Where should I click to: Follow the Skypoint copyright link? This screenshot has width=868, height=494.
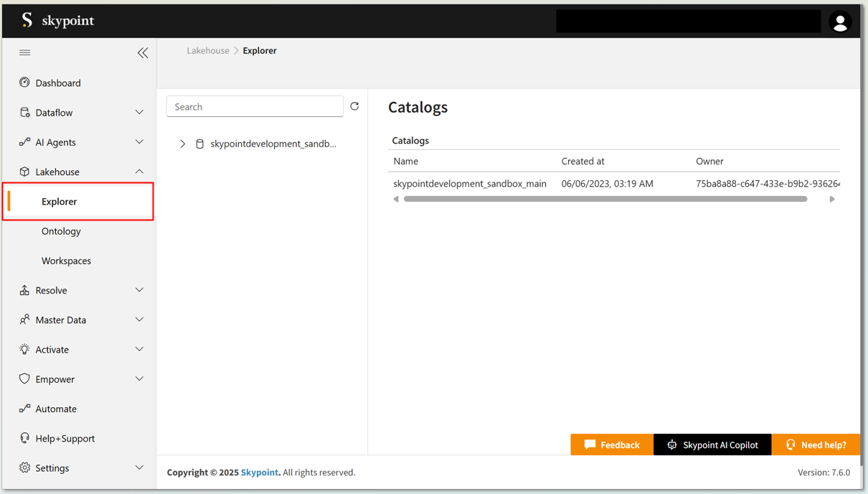coord(260,472)
